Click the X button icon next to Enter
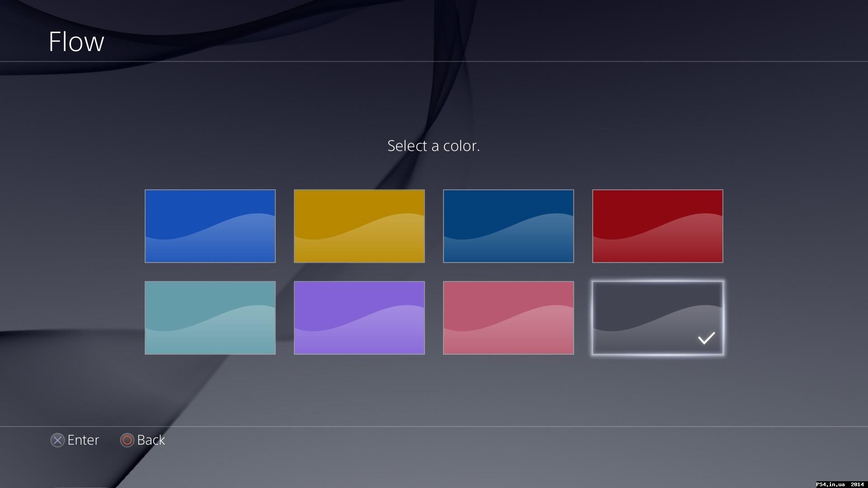 pos(57,440)
